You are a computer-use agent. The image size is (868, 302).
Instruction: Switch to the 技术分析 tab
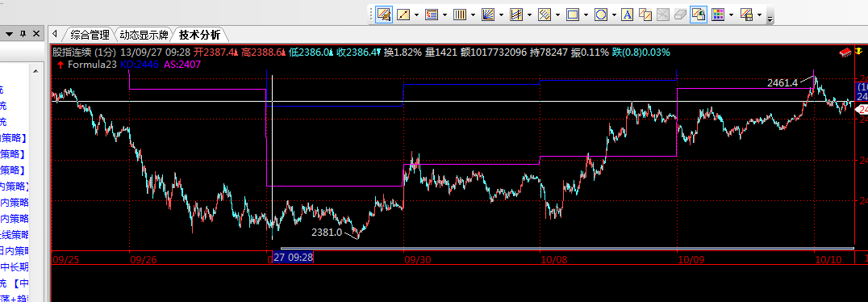click(199, 35)
